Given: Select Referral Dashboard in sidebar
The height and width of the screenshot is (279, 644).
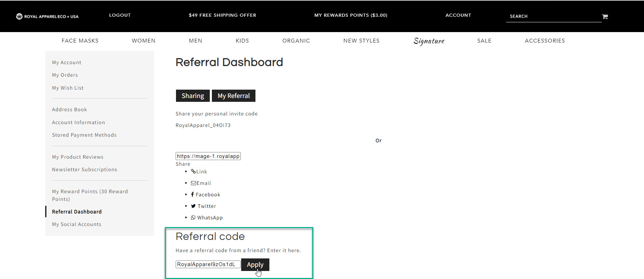Looking at the screenshot, I should 77,212.
